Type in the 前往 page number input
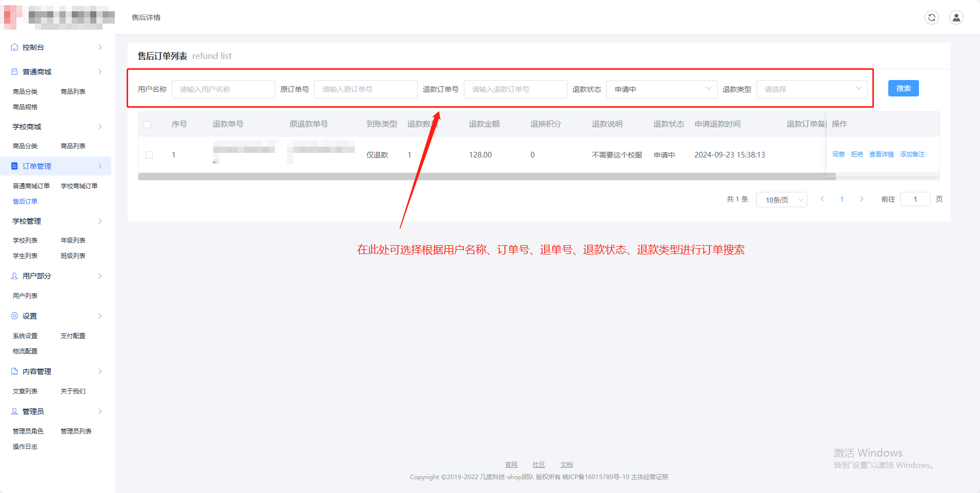The height and width of the screenshot is (493, 980). click(915, 199)
